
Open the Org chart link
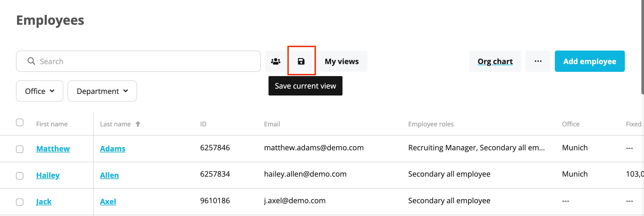(x=495, y=61)
